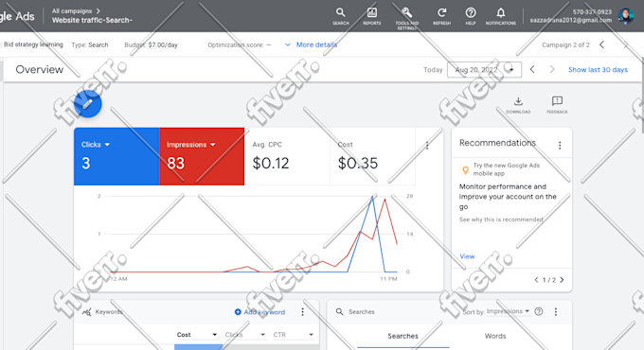Open the Cost column dropdown
The height and width of the screenshot is (350, 644).
pos(197,335)
